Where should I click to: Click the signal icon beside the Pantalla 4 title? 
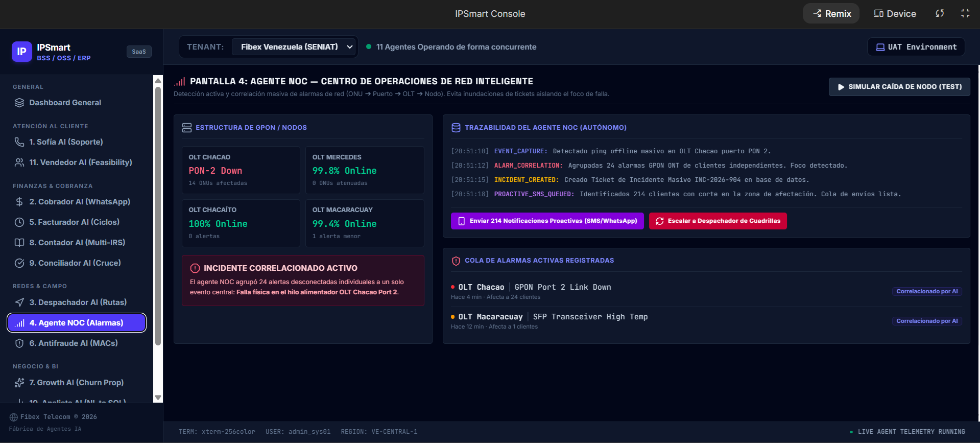tap(179, 81)
